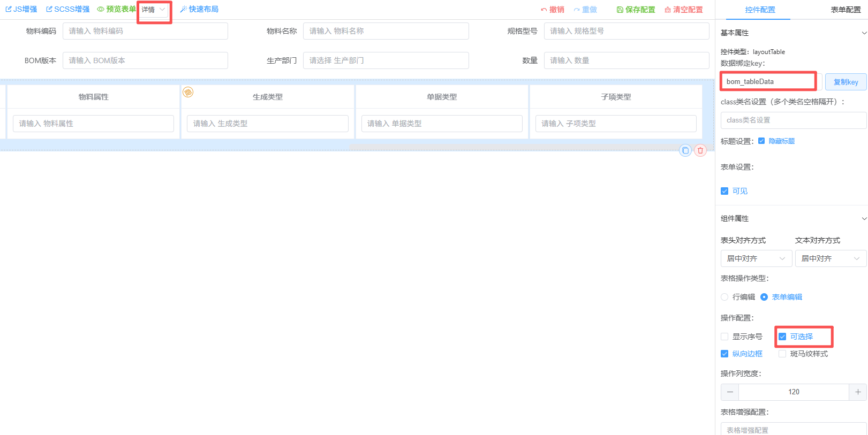Click the red delete trash icon
The width and height of the screenshot is (868, 435).
[700, 150]
